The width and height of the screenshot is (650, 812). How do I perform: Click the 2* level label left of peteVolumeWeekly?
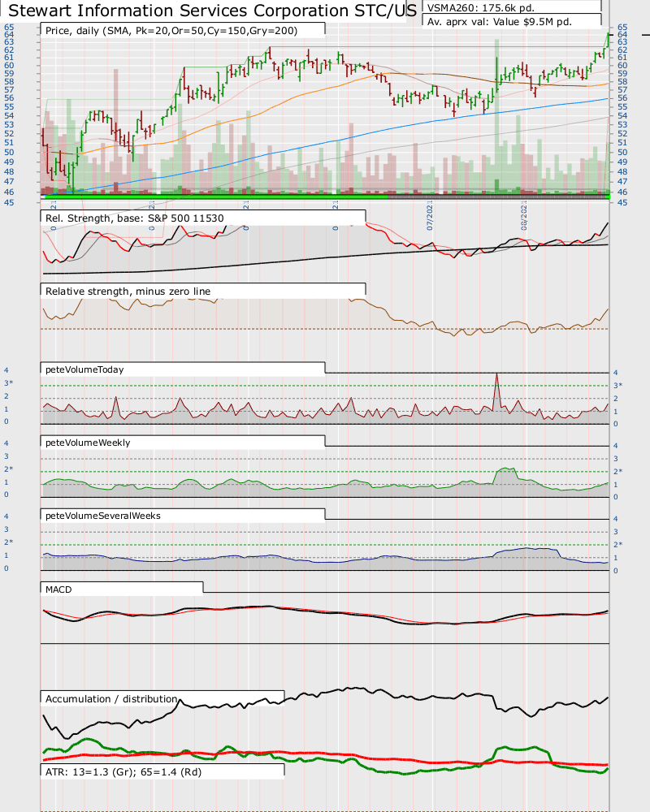tap(8, 469)
